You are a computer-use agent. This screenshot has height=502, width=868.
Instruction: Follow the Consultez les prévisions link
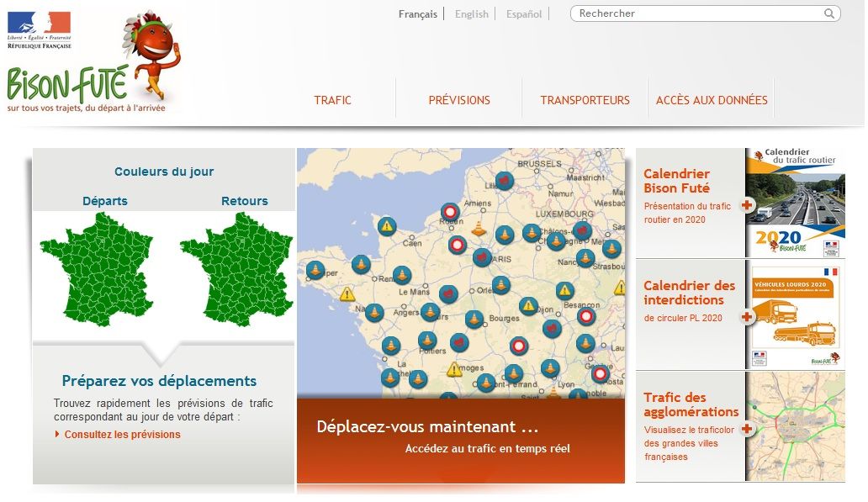(x=122, y=435)
